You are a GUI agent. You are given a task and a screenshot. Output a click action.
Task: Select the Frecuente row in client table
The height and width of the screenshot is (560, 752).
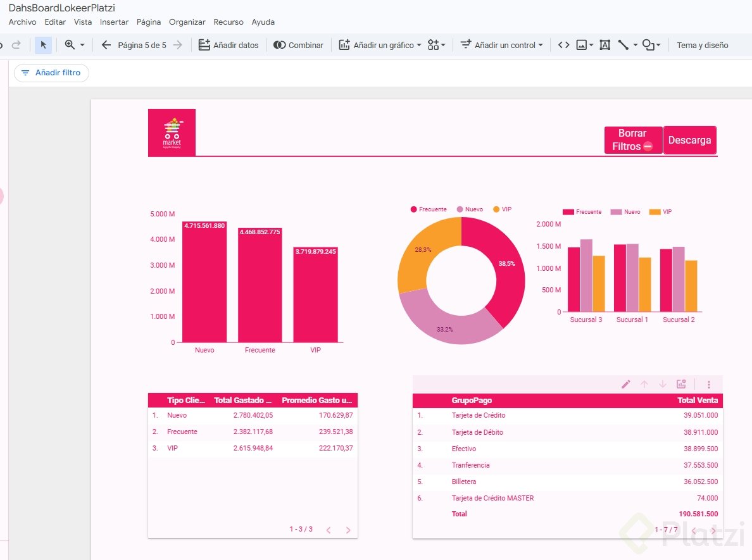tap(253, 432)
